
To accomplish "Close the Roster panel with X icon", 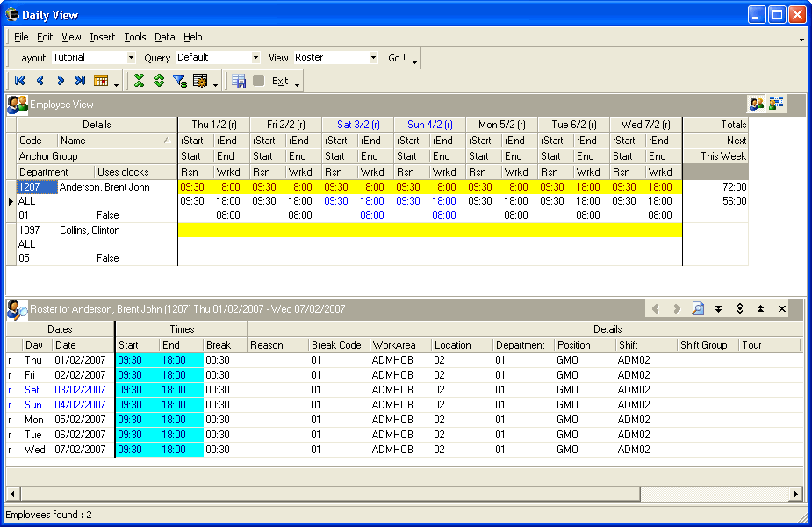I will [781, 309].
